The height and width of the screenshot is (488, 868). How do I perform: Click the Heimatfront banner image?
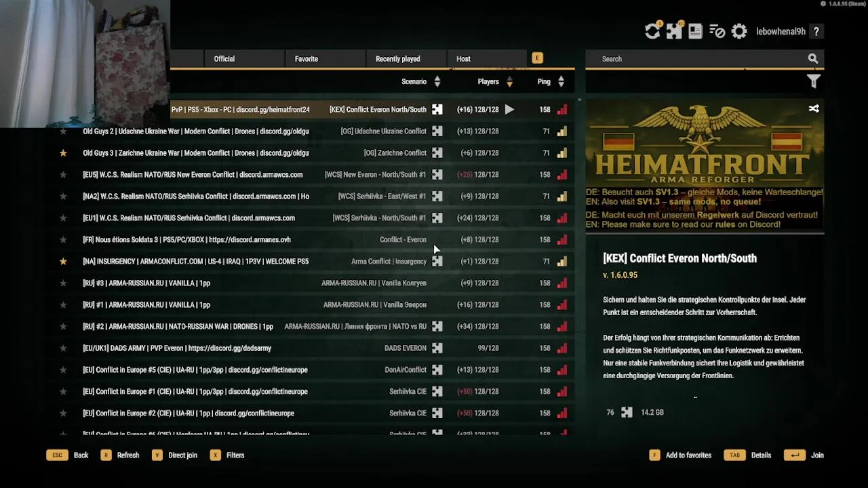(x=705, y=167)
